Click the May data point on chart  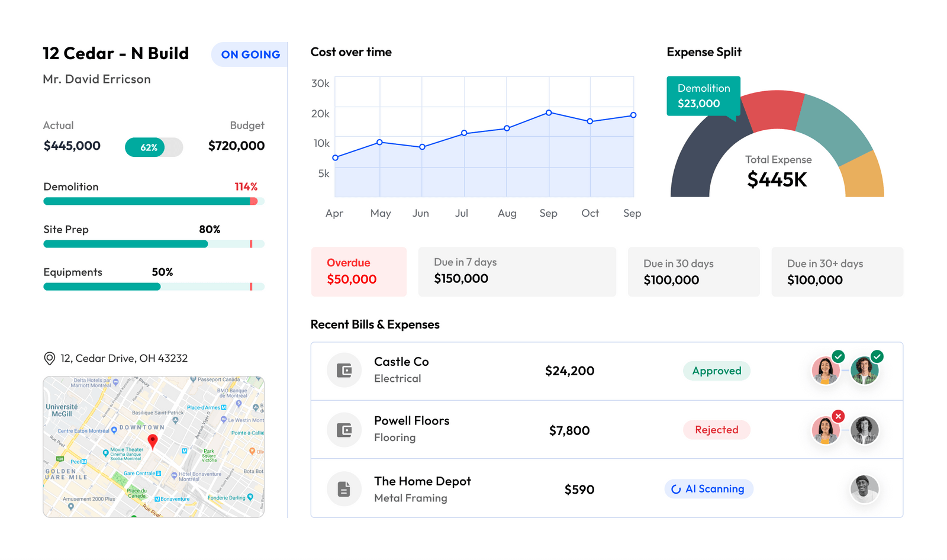(379, 142)
